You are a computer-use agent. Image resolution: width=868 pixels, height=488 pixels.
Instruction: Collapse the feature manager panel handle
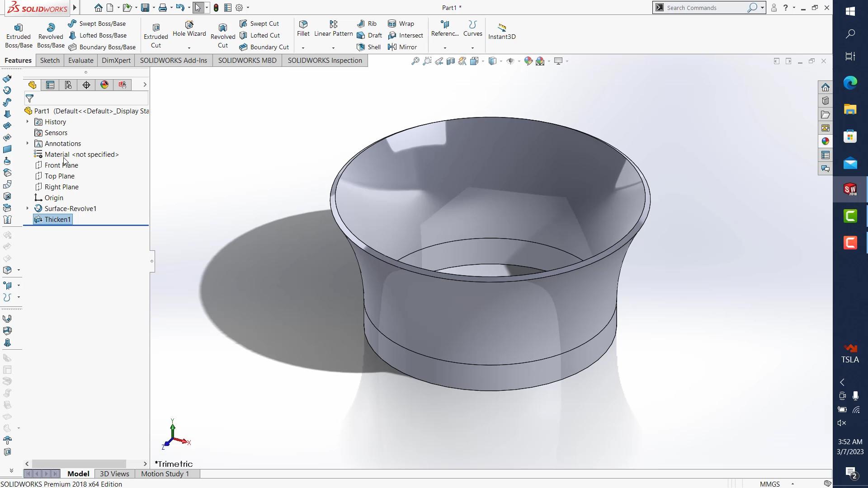(x=152, y=261)
